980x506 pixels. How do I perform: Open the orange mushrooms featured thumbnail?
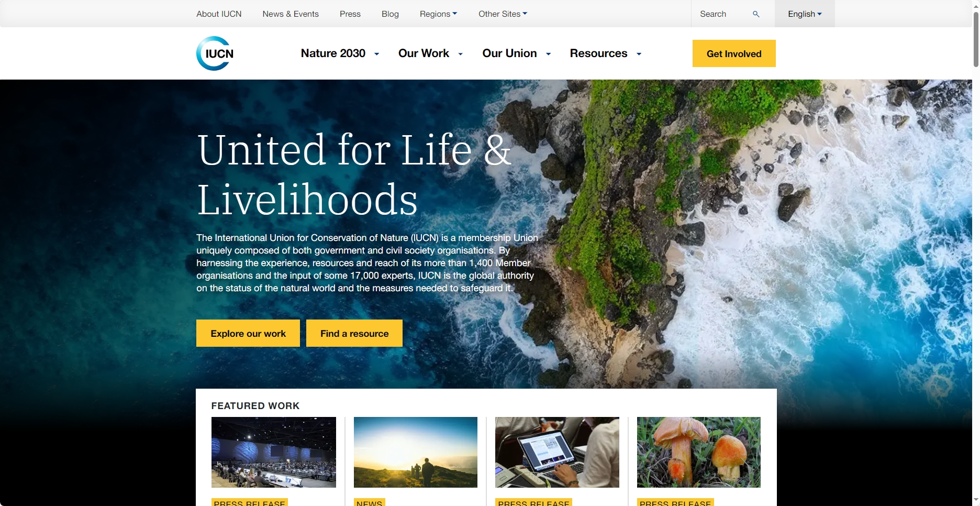698,452
